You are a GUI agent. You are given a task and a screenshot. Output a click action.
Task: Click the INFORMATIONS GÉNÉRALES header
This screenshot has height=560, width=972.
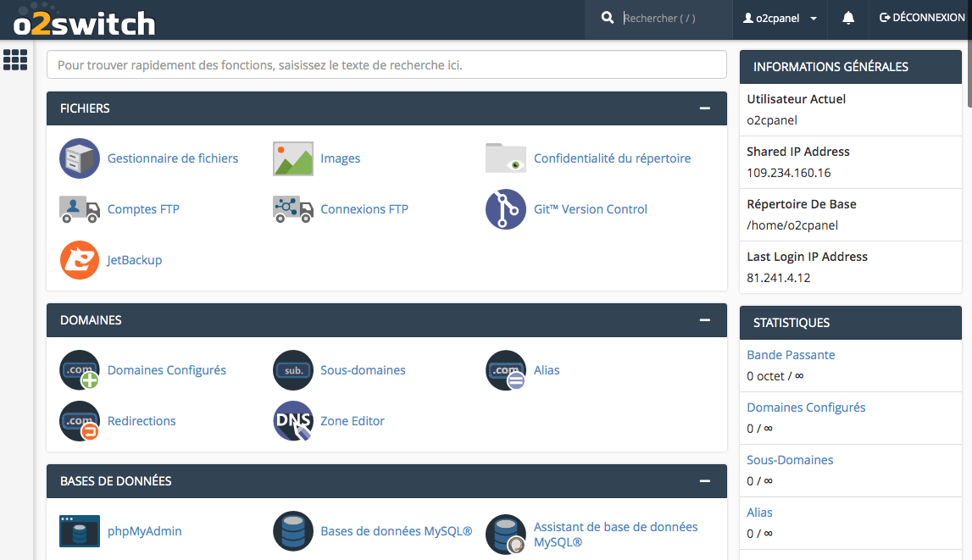click(x=851, y=67)
